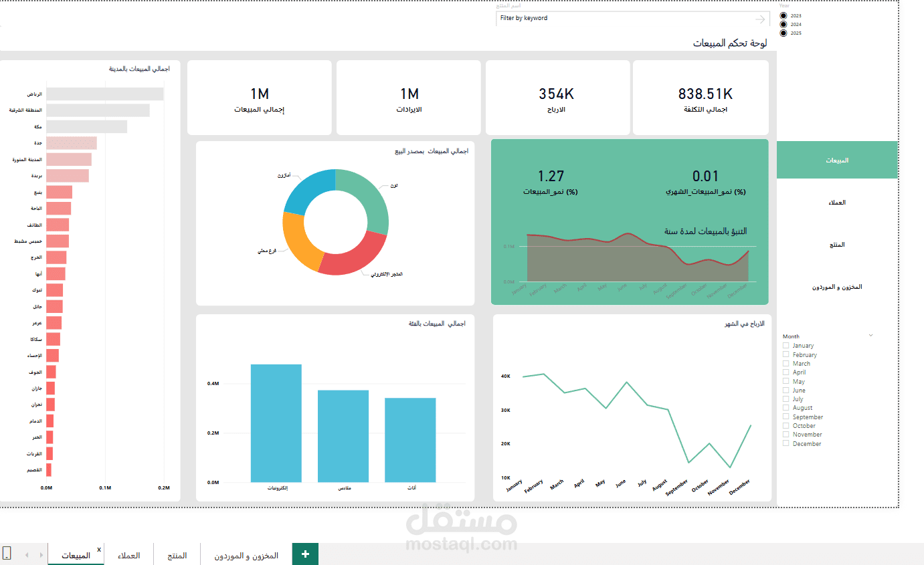Click the 1M الايرادات card

(409, 98)
